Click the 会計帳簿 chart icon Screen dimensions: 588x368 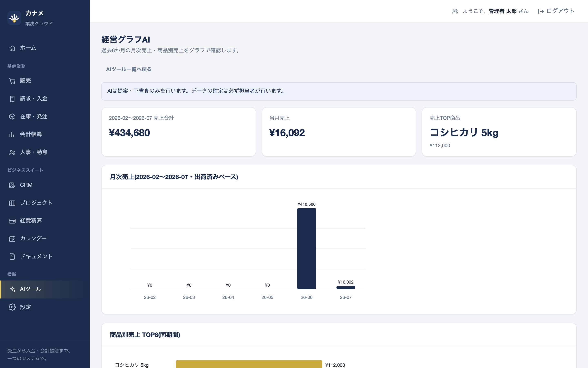[x=12, y=134]
